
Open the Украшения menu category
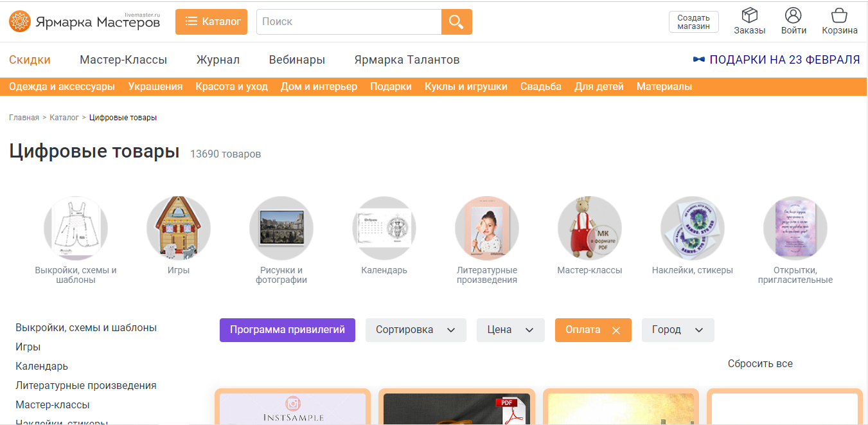(x=155, y=86)
